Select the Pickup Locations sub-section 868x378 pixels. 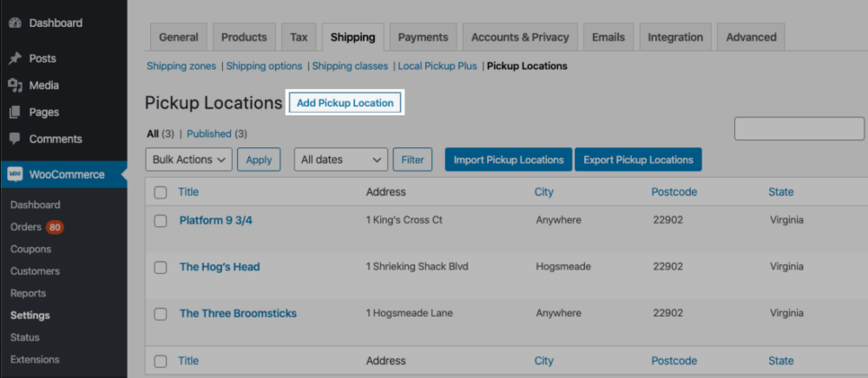click(x=527, y=66)
